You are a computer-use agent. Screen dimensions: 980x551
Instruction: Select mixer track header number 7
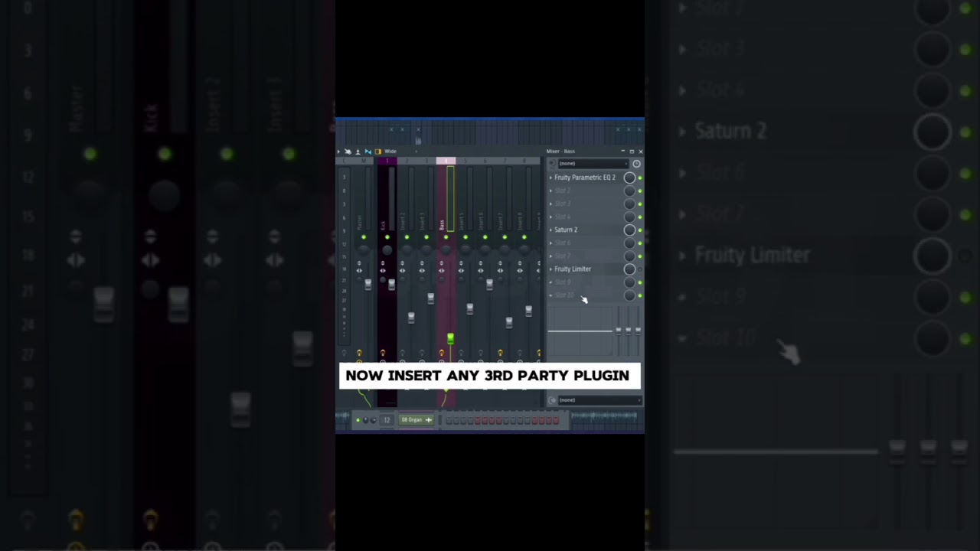tap(505, 161)
